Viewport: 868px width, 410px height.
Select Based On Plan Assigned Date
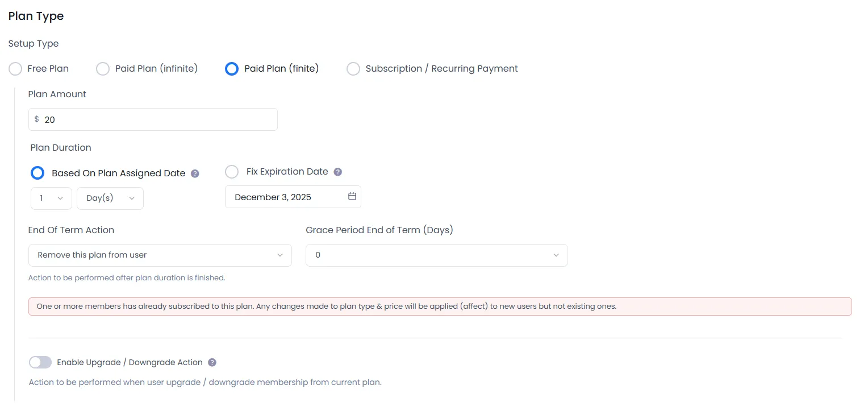coord(37,173)
